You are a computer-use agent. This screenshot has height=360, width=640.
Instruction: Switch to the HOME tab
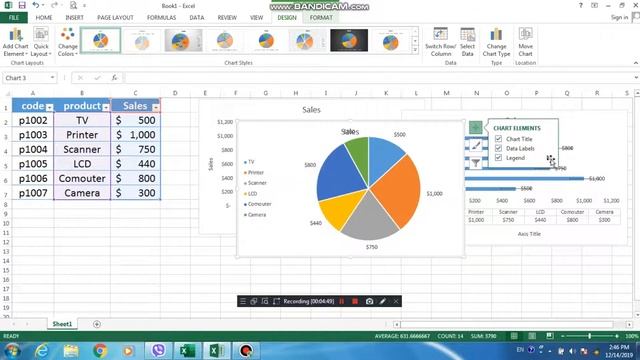tap(44, 18)
